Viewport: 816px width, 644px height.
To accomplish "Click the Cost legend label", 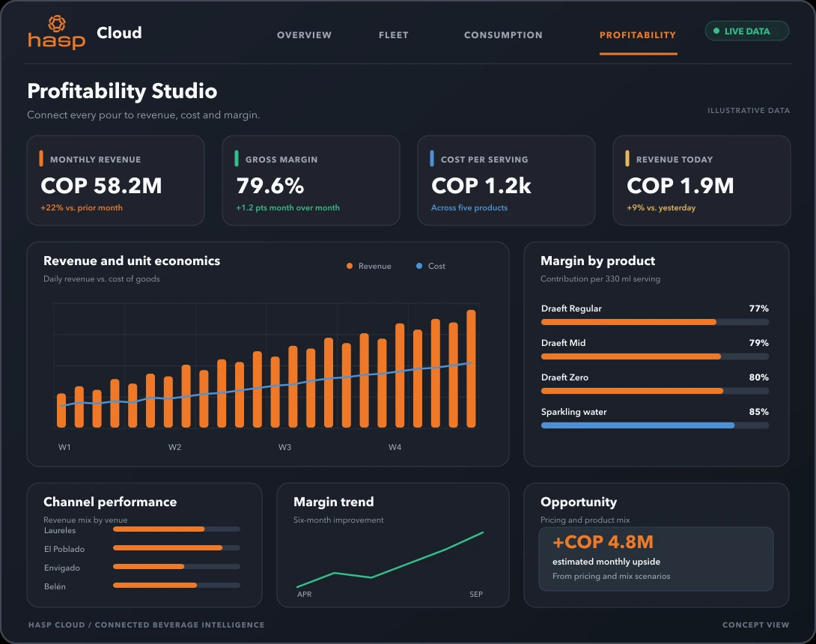I will (x=436, y=266).
